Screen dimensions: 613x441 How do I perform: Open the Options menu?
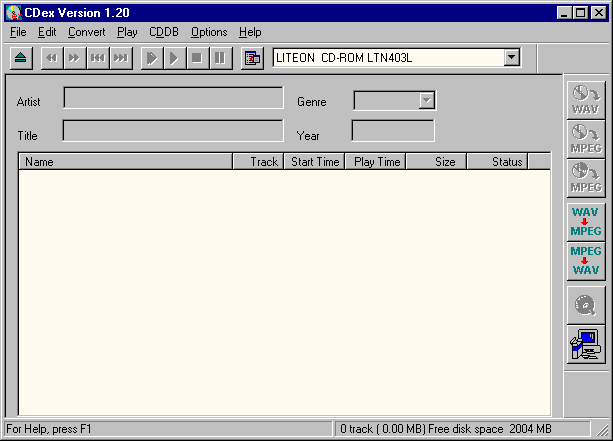click(x=209, y=32)
